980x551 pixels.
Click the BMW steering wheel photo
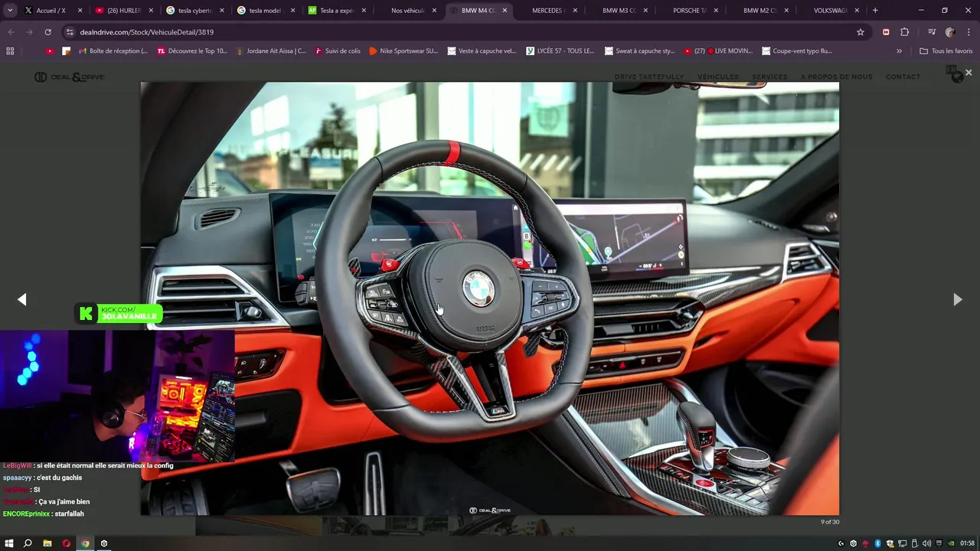[490, 298]
